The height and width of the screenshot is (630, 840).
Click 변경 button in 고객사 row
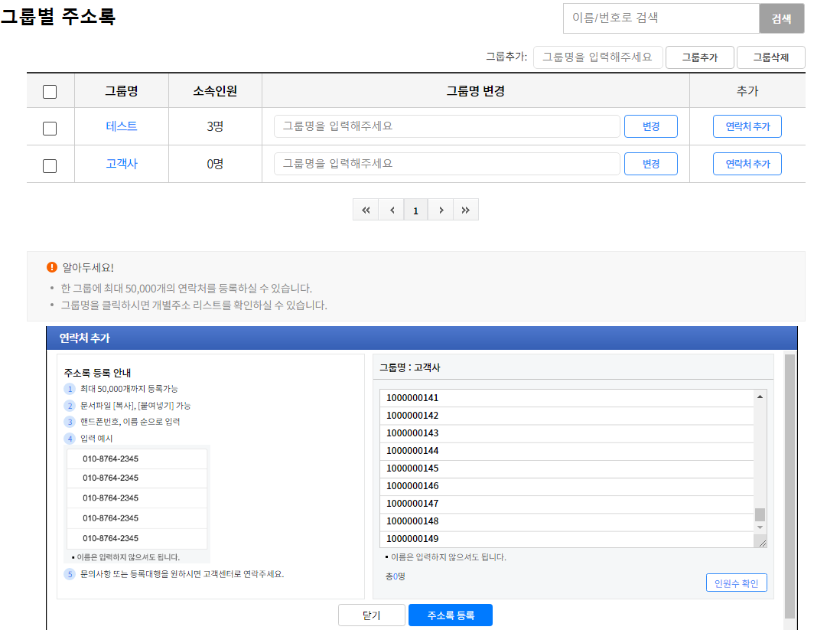[651, 164]
